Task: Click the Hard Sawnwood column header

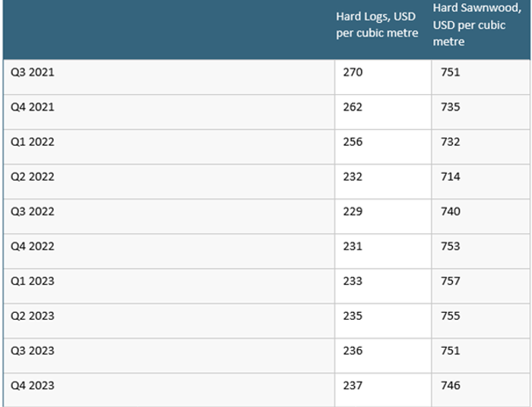Action: pos(477,25)
